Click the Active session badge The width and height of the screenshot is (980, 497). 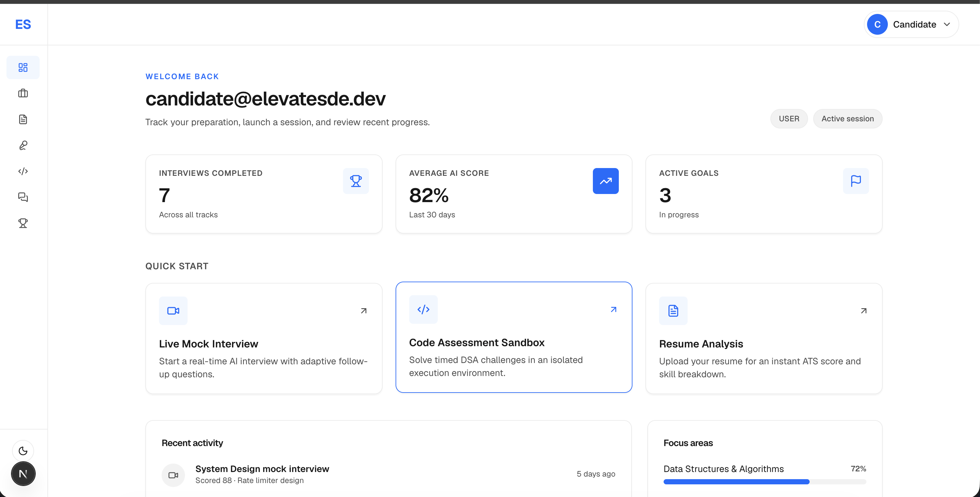coord(848,119)
